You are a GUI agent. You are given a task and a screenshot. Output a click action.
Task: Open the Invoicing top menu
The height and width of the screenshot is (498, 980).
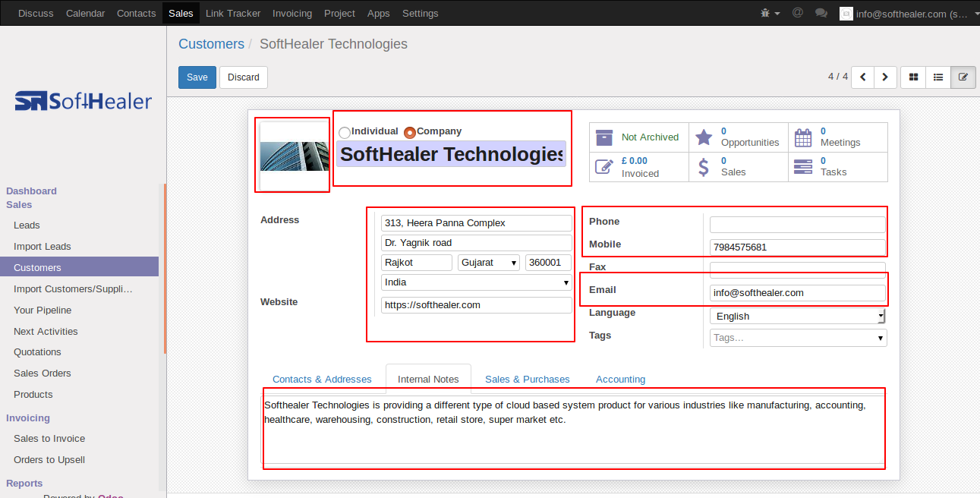coord(292,13)
